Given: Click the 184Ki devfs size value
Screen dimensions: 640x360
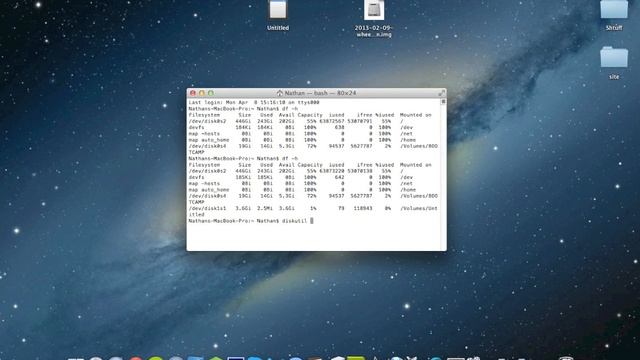Looking at the screenshot, I should (x=243, y=127).
